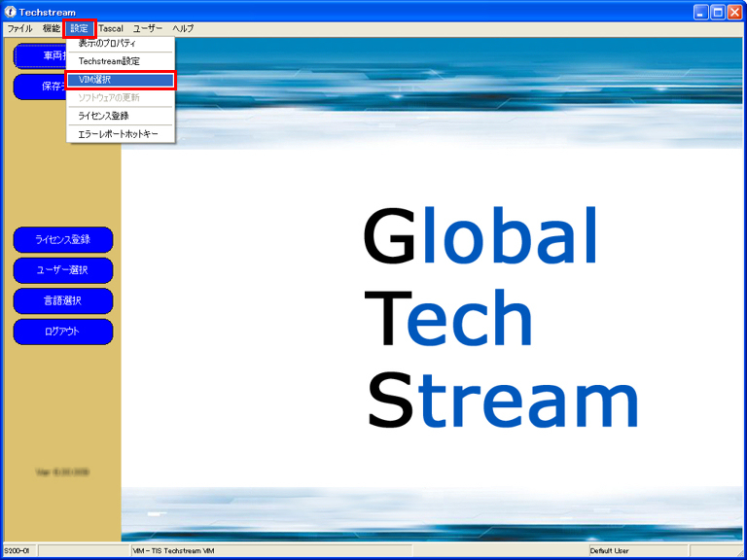Close the Techstream window
The width and height of the screenshot is (747, 560).
pos(734,12)
